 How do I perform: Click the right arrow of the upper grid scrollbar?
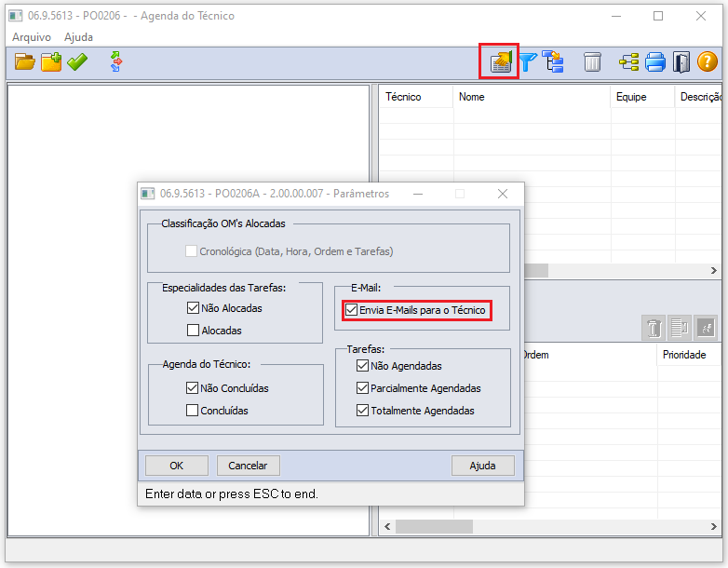[714, 270]
